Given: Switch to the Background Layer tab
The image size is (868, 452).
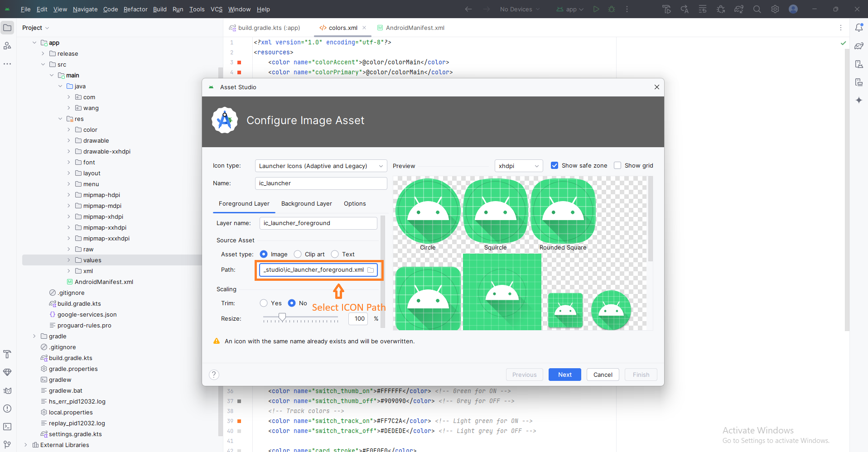Looking at the screenshot, I should point(307,204).
